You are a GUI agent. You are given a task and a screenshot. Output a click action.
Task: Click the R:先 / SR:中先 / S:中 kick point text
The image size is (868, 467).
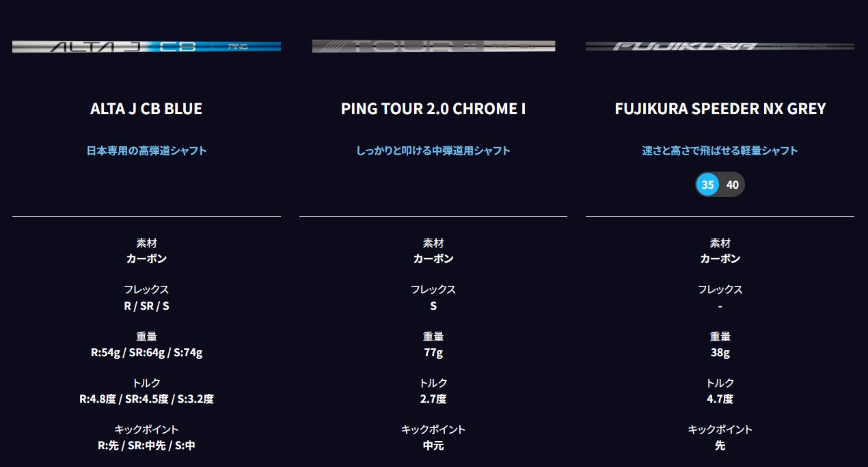click(146, 446)
